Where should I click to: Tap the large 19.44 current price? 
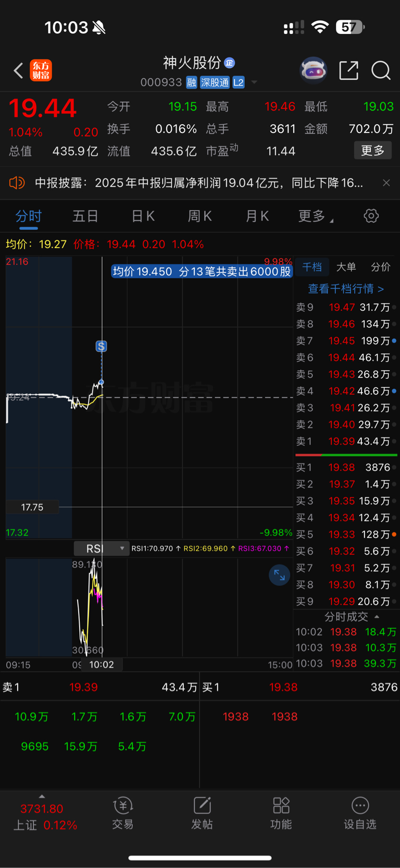43,108
